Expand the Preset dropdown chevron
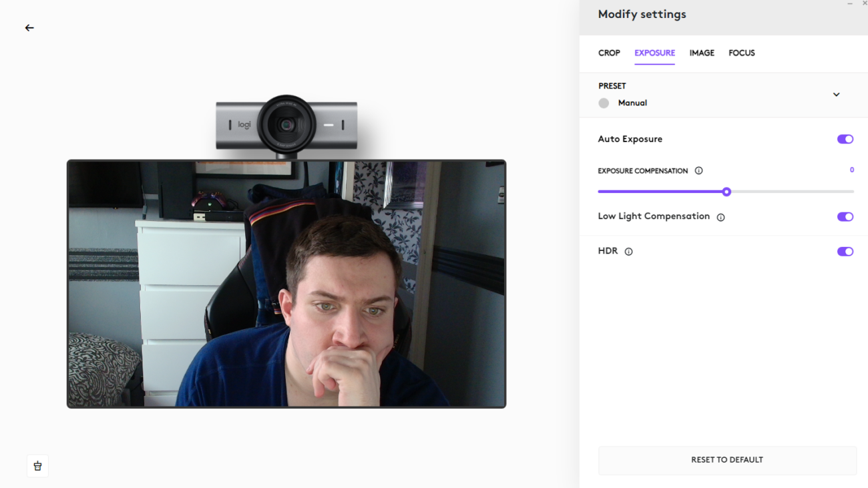The image size is (868, 488). pyautogui.click(x=836, y=95)
